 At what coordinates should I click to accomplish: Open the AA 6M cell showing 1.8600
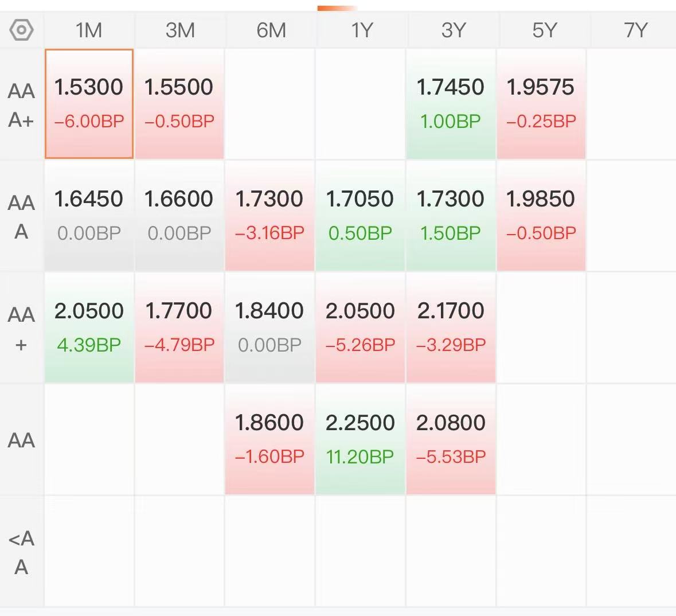click(x=270, y=439)
